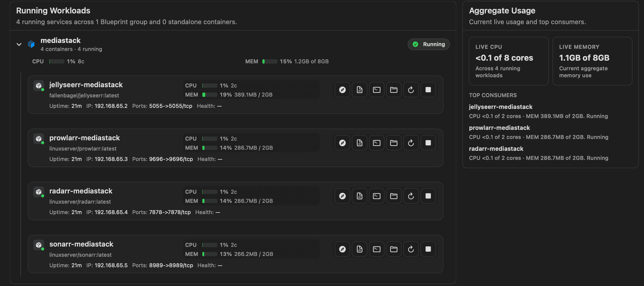This screenshot has height=286, width=644.
Task: Click the mediastack group CPU usage bar
Action: click(57, 61)
